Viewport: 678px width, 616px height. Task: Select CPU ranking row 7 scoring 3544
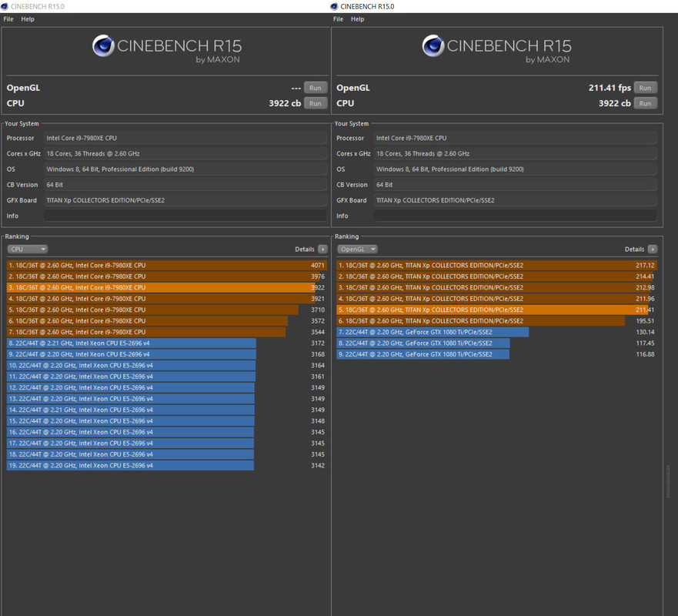point(167,332)
